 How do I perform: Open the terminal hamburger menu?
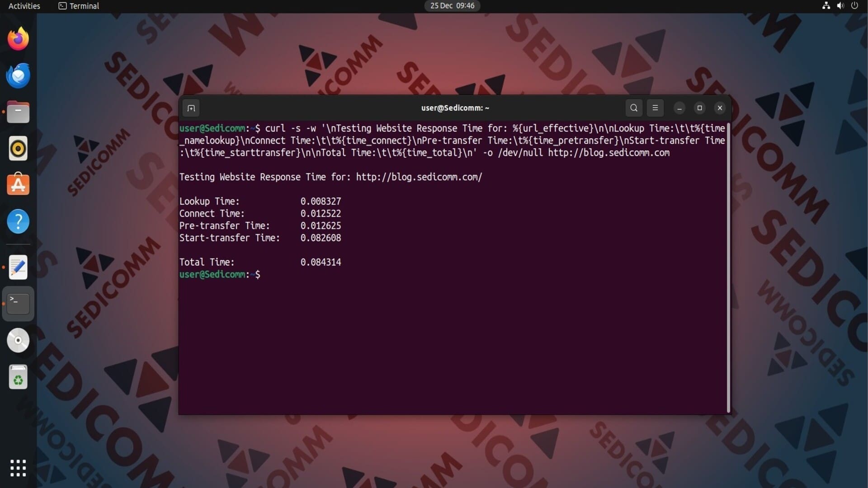pyautogui.click(x=655, y=108)
